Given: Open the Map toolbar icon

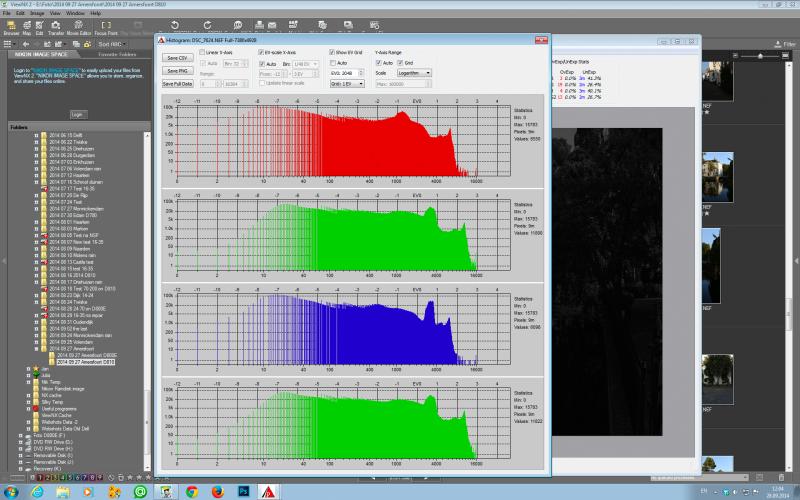Looking at the screenshot, I should tap(27, 28).
